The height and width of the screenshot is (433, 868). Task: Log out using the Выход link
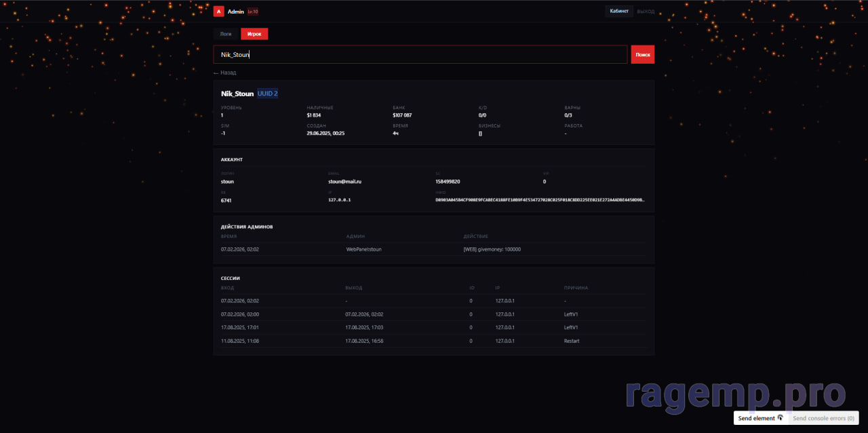click(646, 12)
